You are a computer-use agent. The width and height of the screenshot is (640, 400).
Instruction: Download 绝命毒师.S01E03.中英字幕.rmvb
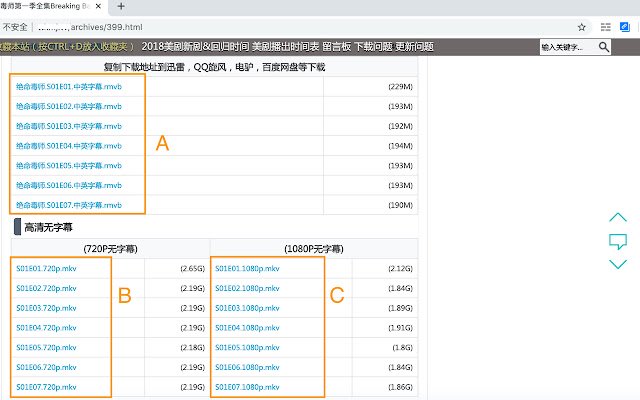click(69, 126)
